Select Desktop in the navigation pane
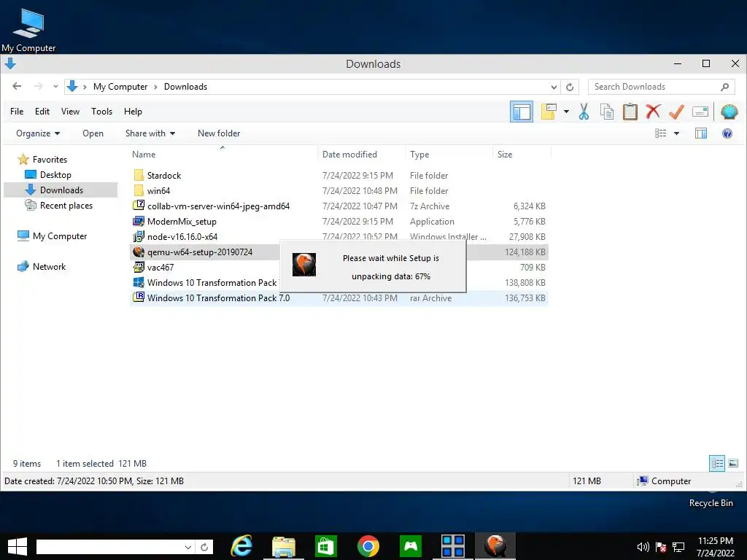747x560 pixels. coord(55,175)
